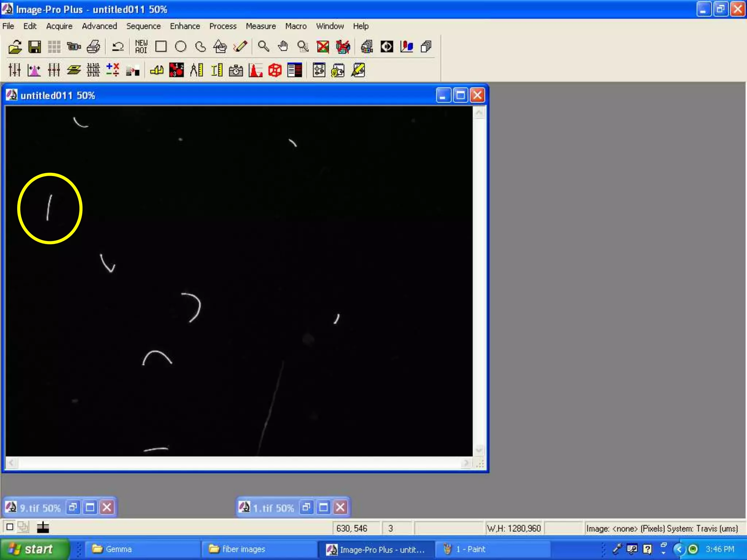The image size is (747, 560).
Task: Restore the minimized 9.tif window
Action: click(x=73, y=507)
